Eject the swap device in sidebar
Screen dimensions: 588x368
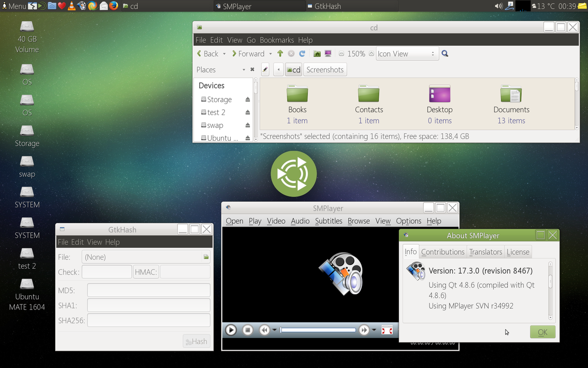pyautogui.click(x=248, y=125)
